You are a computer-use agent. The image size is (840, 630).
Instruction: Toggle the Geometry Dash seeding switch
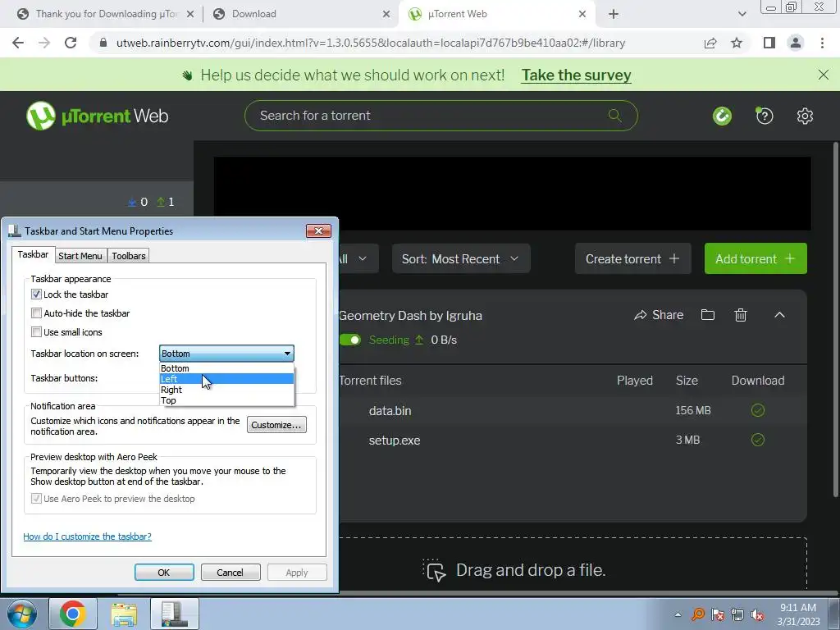(x=350, y=340)
